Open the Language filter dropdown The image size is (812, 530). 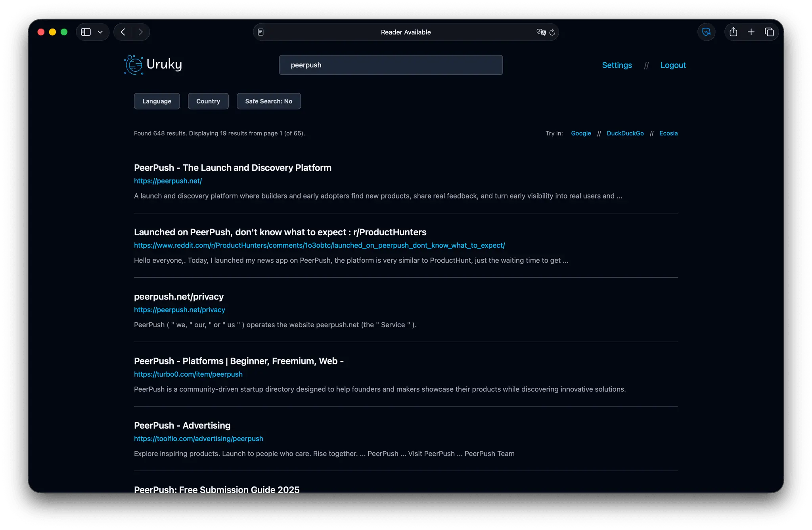click(x=157, y=101)
